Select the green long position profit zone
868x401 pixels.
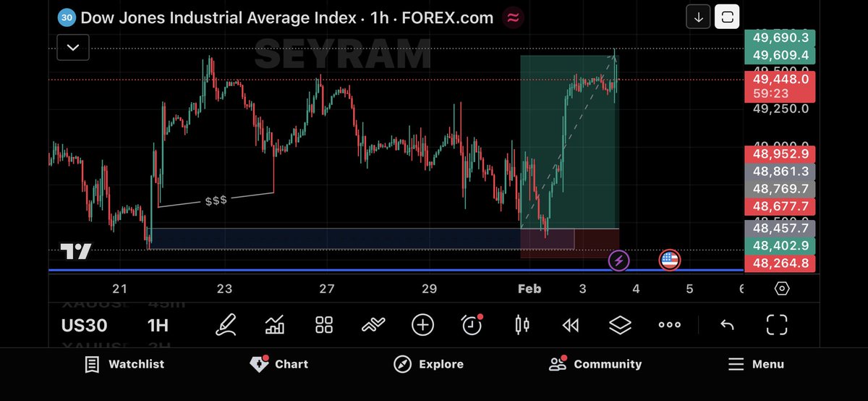pos(569,142)
